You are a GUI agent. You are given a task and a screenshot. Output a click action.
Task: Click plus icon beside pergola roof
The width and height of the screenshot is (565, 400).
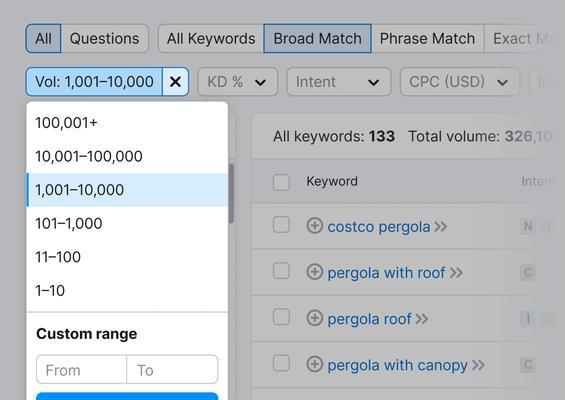pos(314,318)
